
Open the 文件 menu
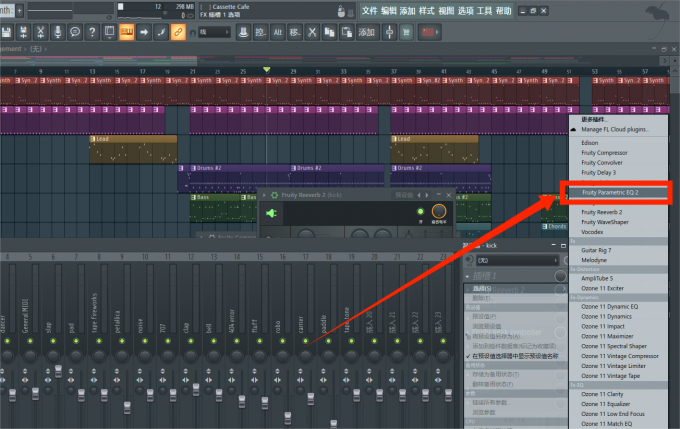click(x=369, y=10)
